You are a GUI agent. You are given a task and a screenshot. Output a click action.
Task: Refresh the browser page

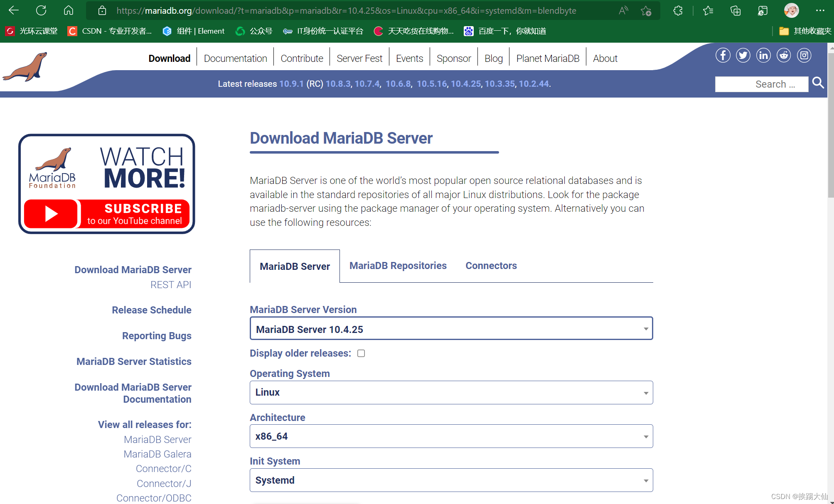click(x=41, y=10)
